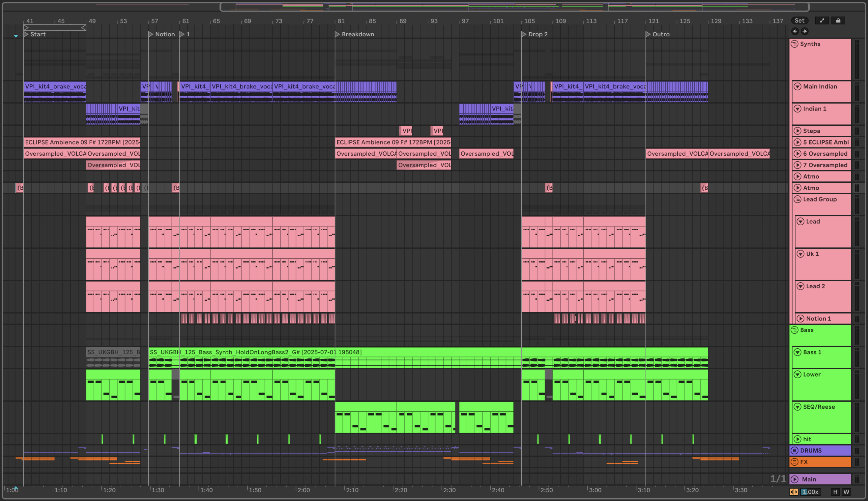Select the SEQ/Reese track title
Image resolution: width=868 pixels, height=501 pixels.
pyautogui.click(x=819, y=407)
